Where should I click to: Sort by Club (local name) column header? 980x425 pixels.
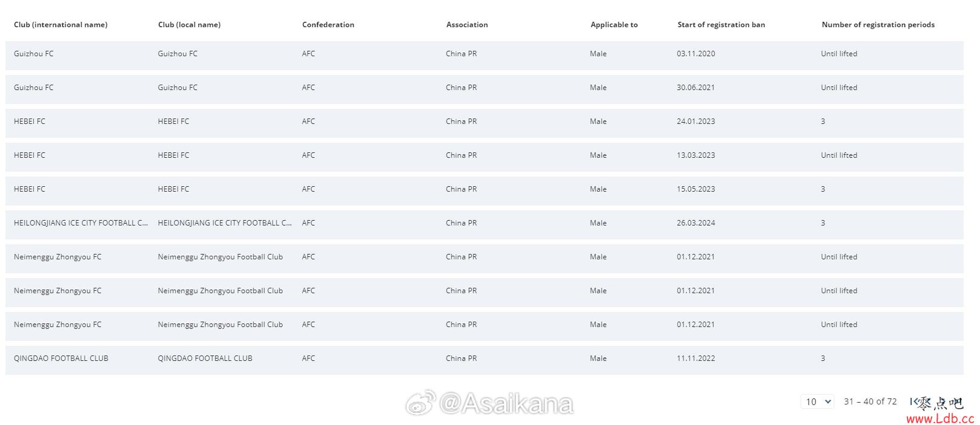(x=189, y=25)
